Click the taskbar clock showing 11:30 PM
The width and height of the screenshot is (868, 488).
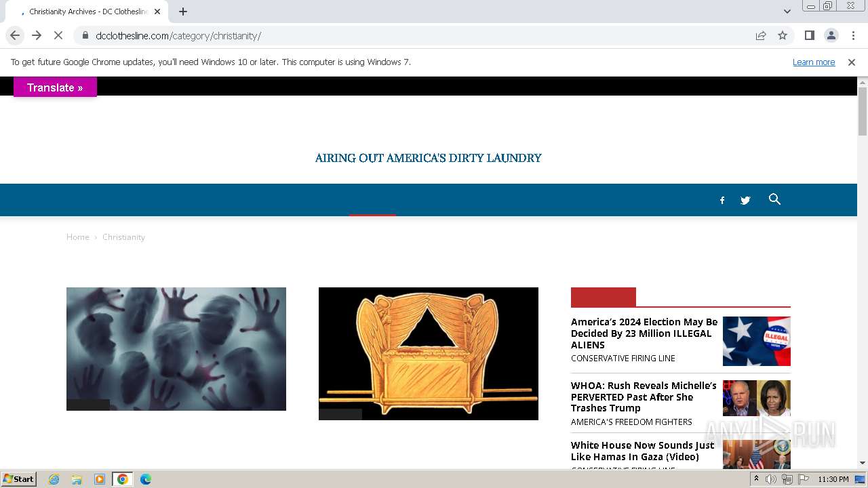coord(833,479)
